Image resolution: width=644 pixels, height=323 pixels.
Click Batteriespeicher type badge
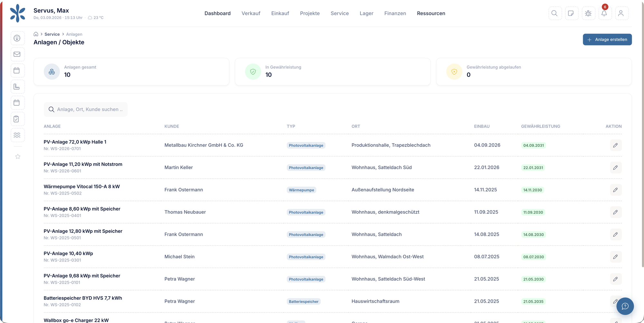tap(304, 301)
